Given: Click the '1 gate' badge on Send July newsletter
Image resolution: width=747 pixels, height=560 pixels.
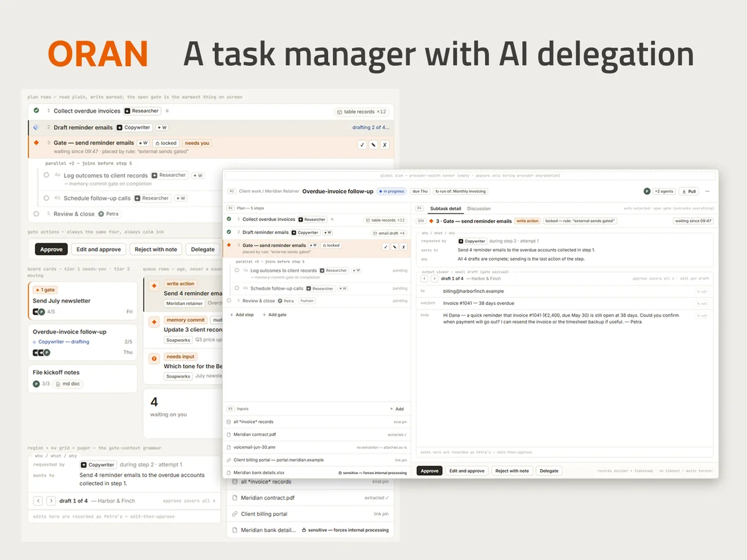Looking at the screenshot, I should (x=45, y=290).
